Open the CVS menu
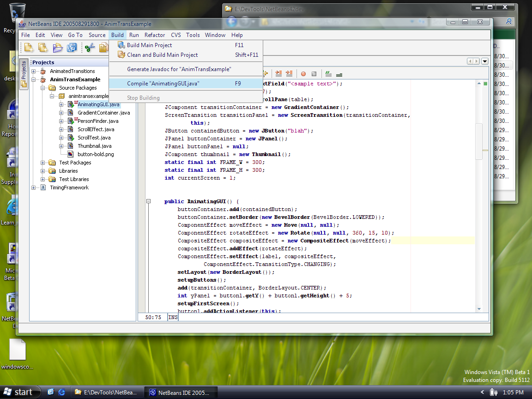This screenshot has width=532, height=399. pyautogui.click(x=176, y=35)
